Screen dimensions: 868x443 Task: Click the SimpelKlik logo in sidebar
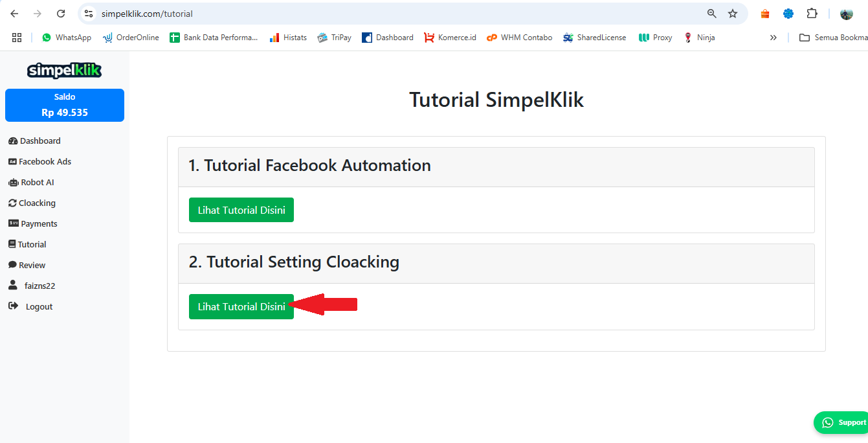coord(64,70)
